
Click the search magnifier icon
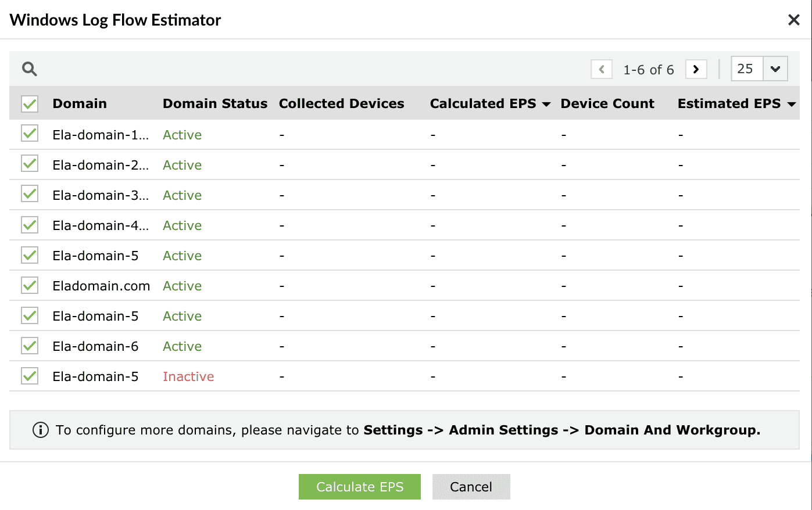30,69
